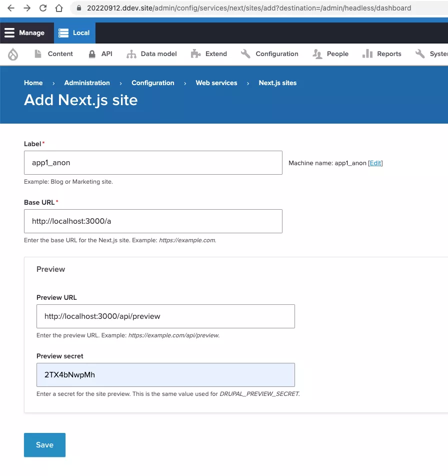The image size is (448, 476).
Task: Click the Drupal drop logo icon
Action: tap(13, 54)
